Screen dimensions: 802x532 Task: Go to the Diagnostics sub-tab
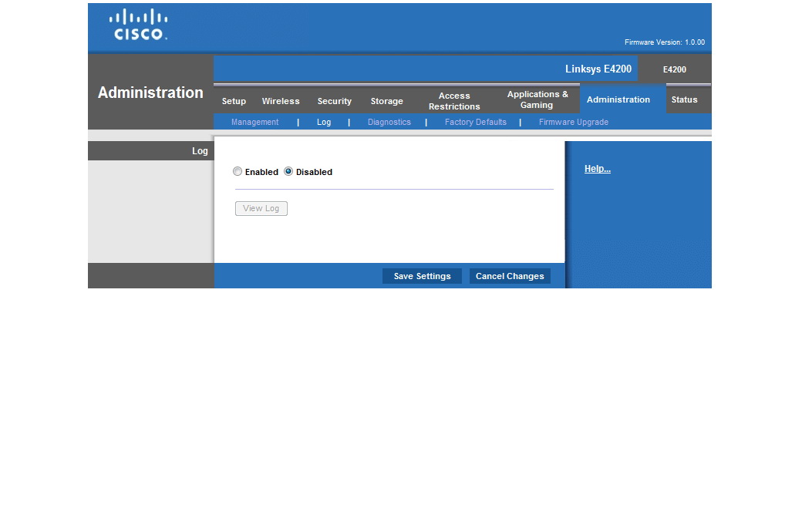coord(389,122)
